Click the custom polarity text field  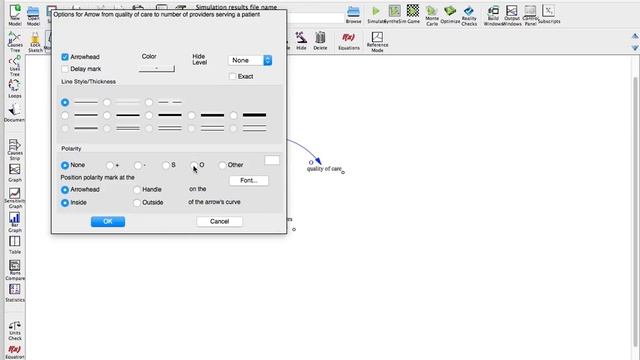tap(272, 160)
